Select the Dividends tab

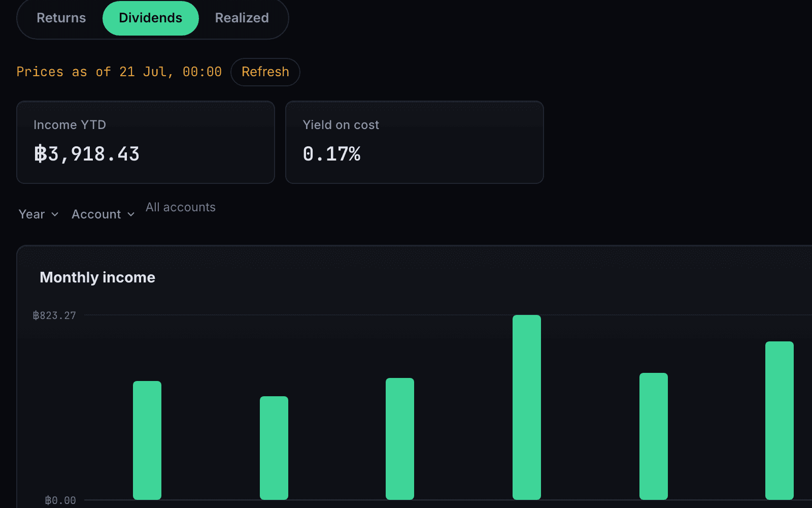(151, 18)
